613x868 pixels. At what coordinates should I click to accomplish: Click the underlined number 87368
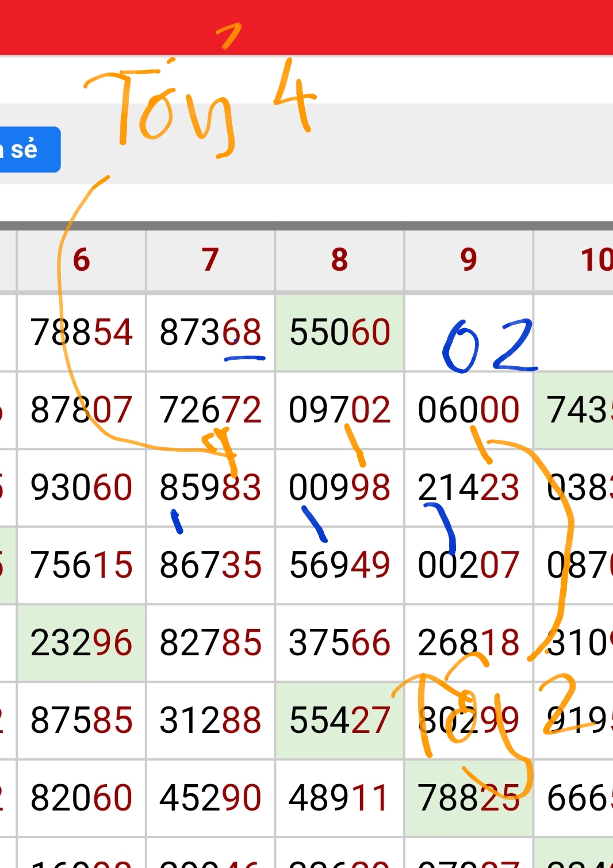tap(210, 332)
